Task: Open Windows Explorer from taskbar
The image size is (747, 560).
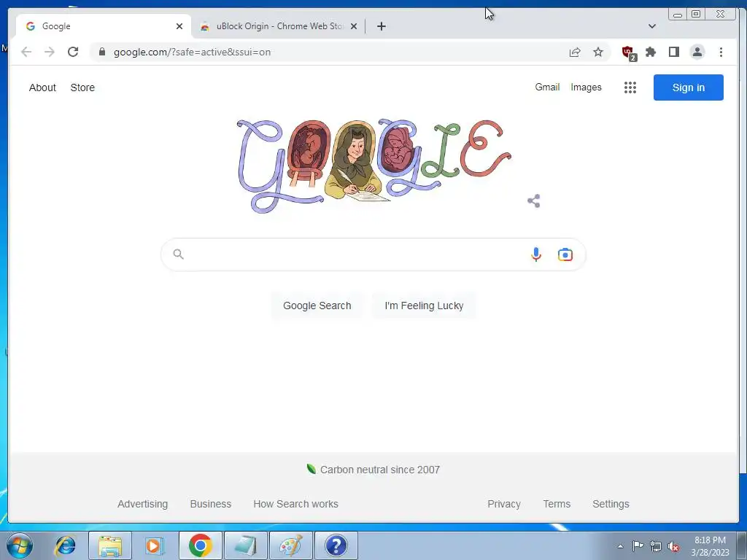Action: click(110, 545)
